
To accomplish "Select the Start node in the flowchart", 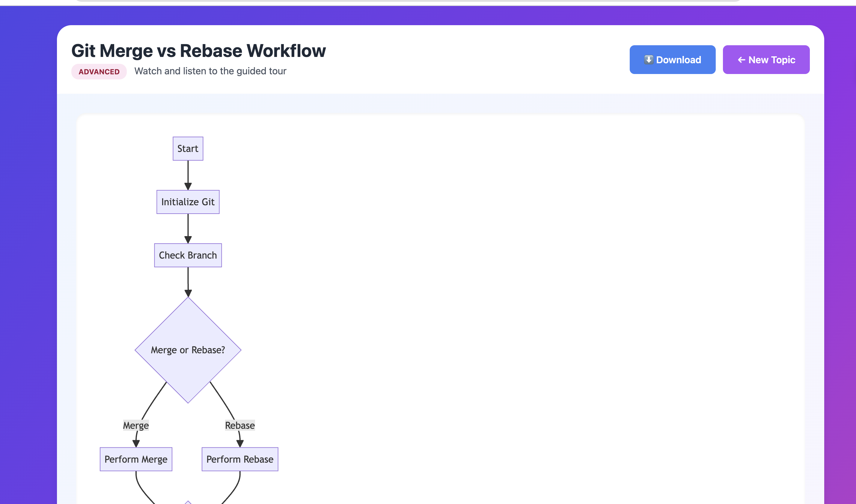I will tap(188, 149).
